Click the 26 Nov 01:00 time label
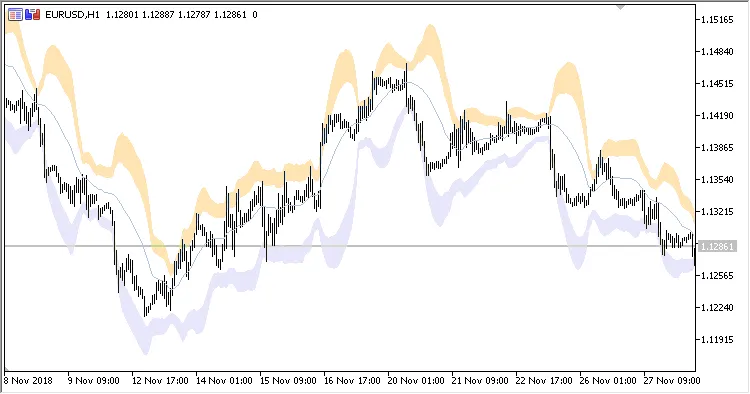Viewport: 750px width, 394px height. (608, 381)
